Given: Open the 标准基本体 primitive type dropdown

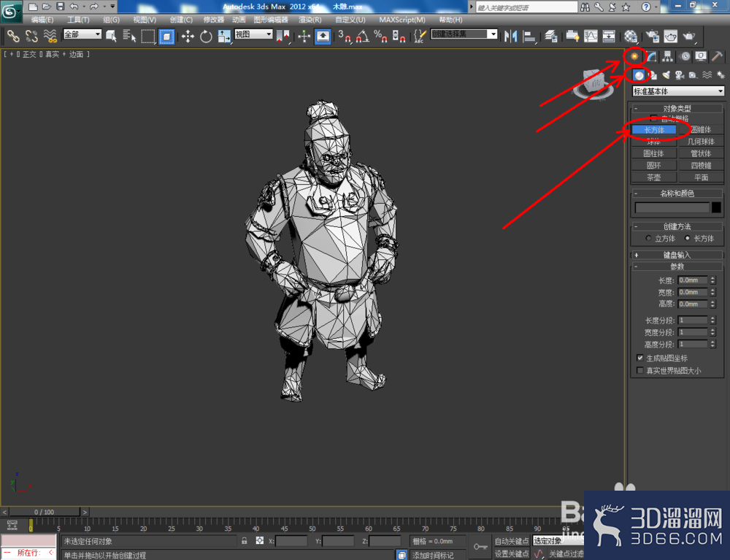Looking at the screenshot, I should [x=678, y=91].
